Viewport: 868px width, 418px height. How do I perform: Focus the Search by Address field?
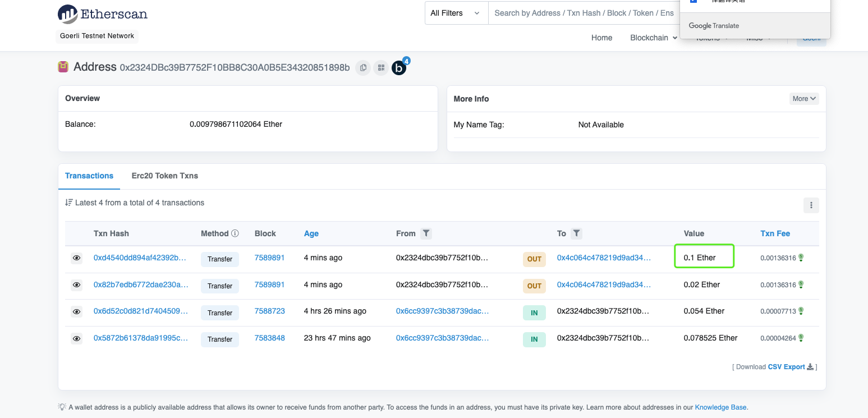584,13
